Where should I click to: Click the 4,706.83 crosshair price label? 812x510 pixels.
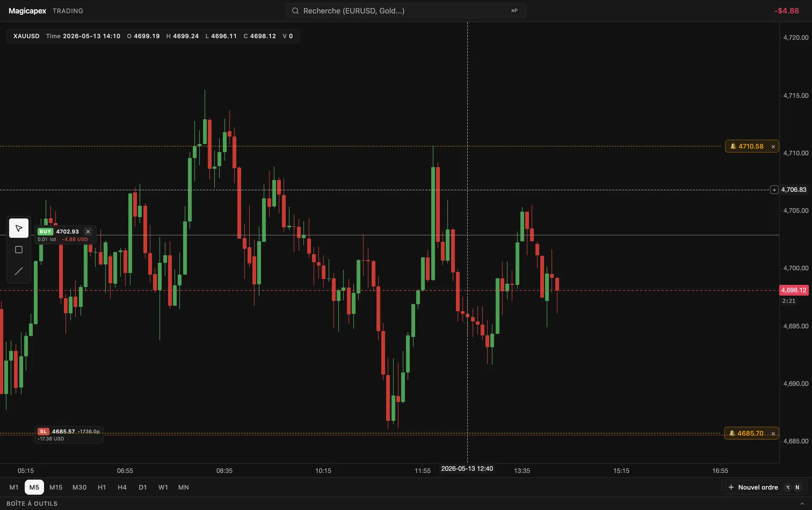coord(794,190)
